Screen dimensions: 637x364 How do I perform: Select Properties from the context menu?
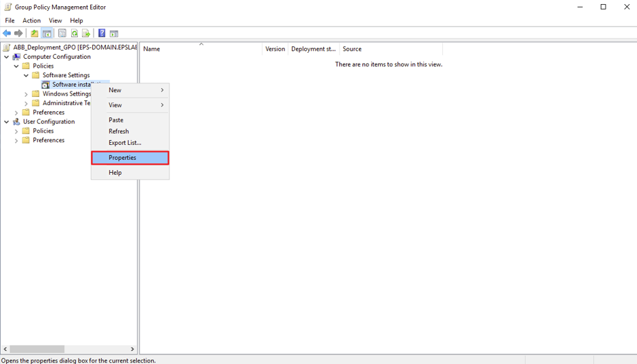(x=130, y=158)
